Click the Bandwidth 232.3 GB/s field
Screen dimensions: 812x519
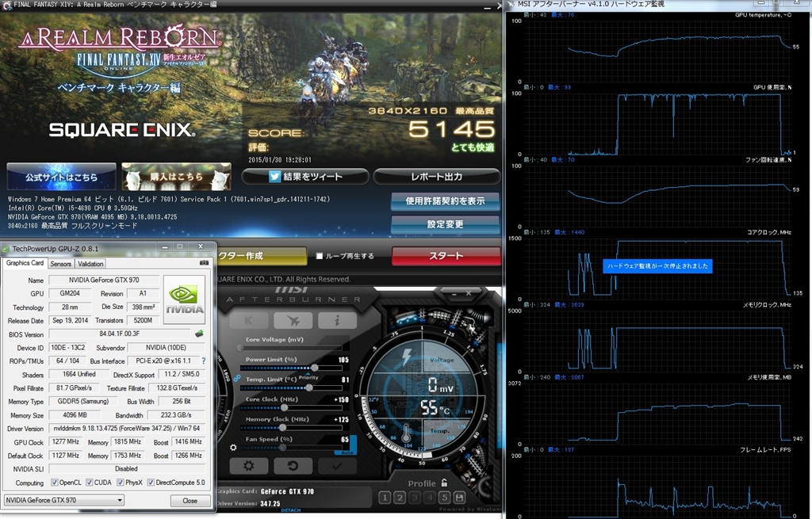click(x=175, y=415)
